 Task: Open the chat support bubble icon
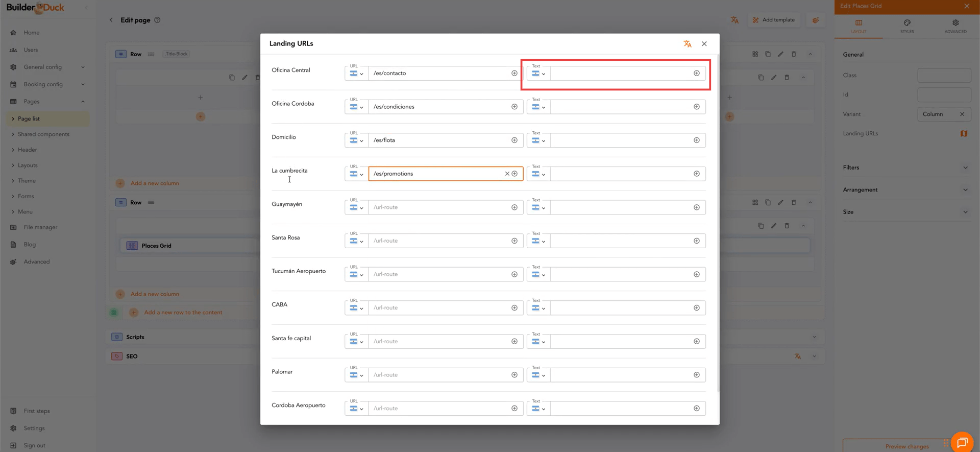[962, 442]
